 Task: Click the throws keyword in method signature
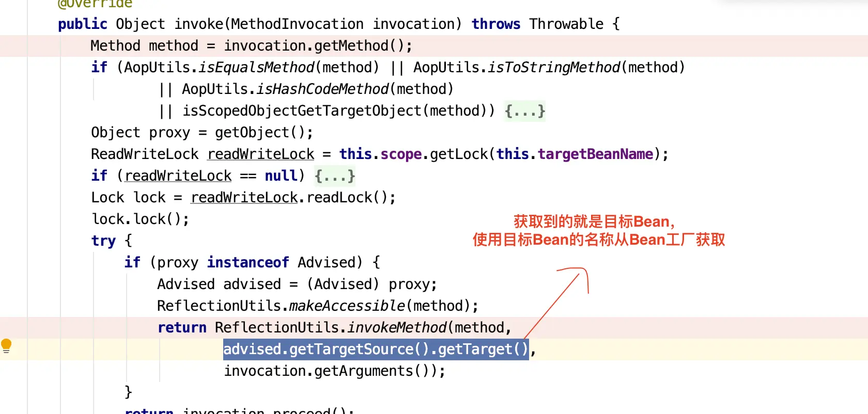tap(496, 24)
